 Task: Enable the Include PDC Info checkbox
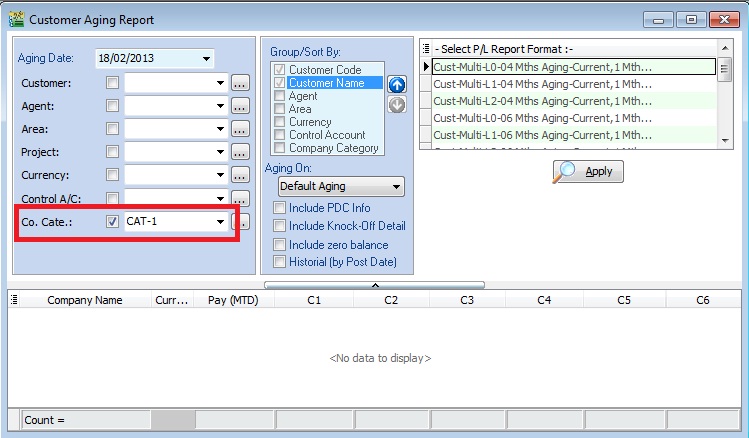point(280,208)
